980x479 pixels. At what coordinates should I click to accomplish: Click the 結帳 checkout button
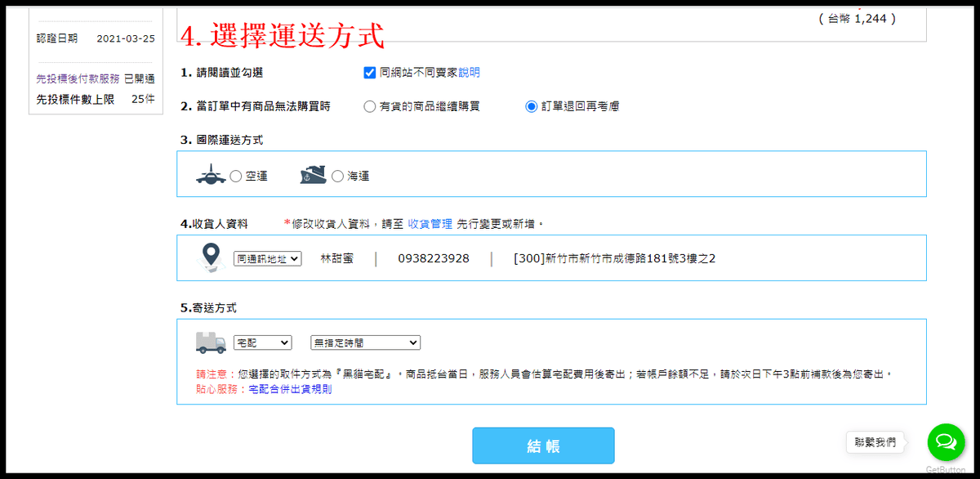543,445
